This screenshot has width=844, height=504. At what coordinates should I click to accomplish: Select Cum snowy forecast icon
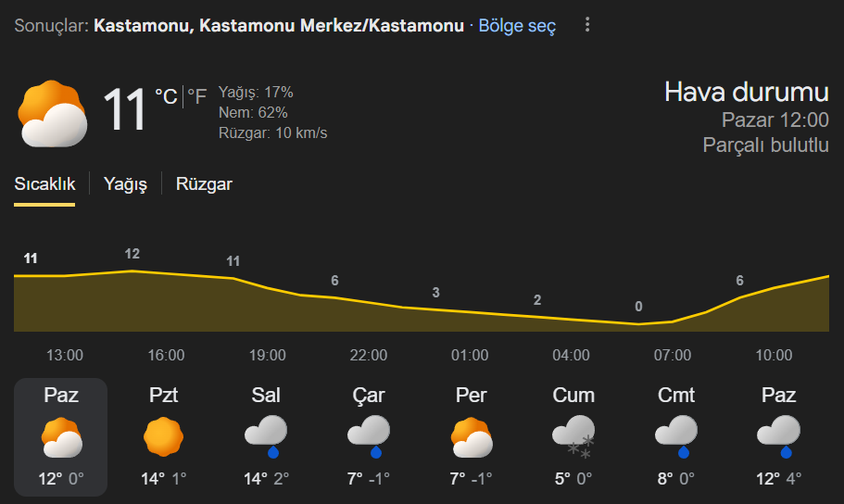pos(573,437)
